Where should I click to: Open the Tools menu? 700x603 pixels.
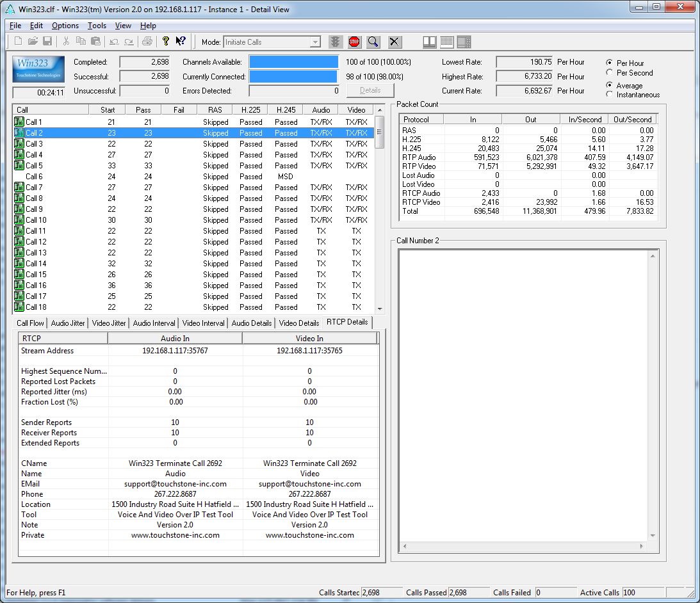click(x=97, y=26)
